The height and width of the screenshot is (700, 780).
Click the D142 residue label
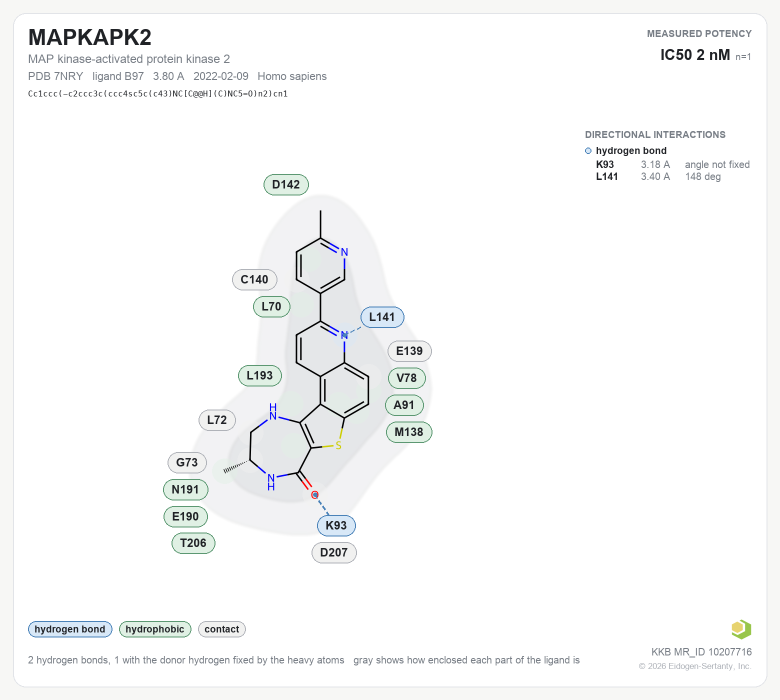[286, 184]
